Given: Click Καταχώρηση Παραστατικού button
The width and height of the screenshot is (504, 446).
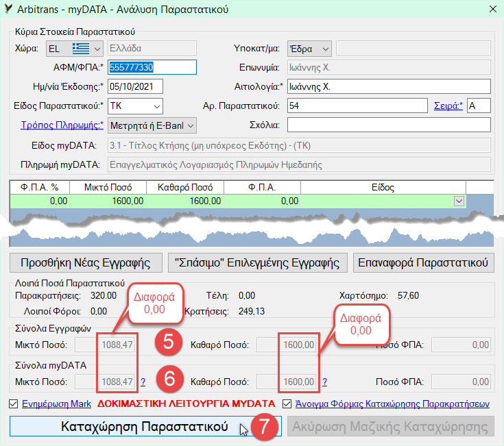Looking at the screenshot, I should 145,426.
